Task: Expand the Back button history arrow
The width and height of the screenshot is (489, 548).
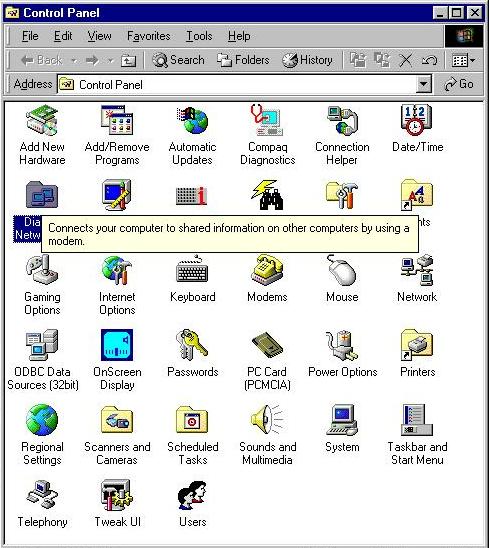Action: click(74, 60)
